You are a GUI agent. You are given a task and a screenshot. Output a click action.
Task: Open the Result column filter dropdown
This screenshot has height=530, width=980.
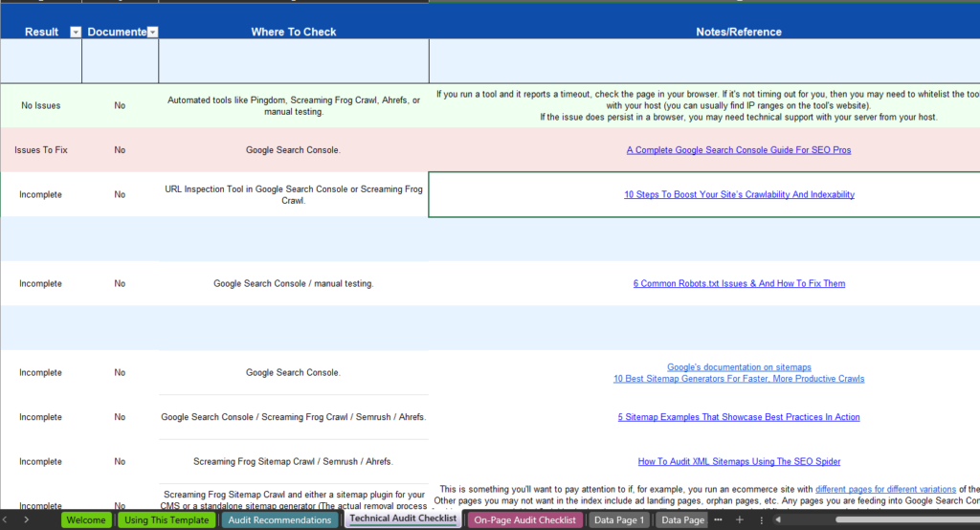(x=76, y=32)
